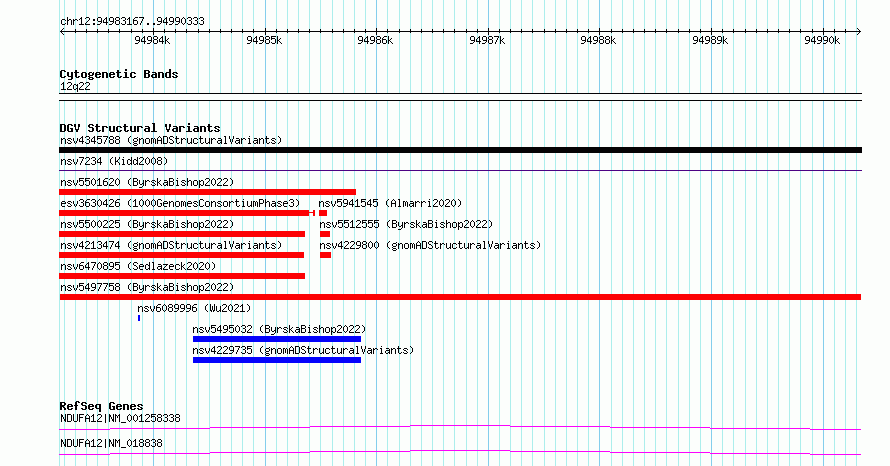Viewport: 890px width, 466px height.
Task: Click the blue nsv5495032 variant bar
Action: 277,339
